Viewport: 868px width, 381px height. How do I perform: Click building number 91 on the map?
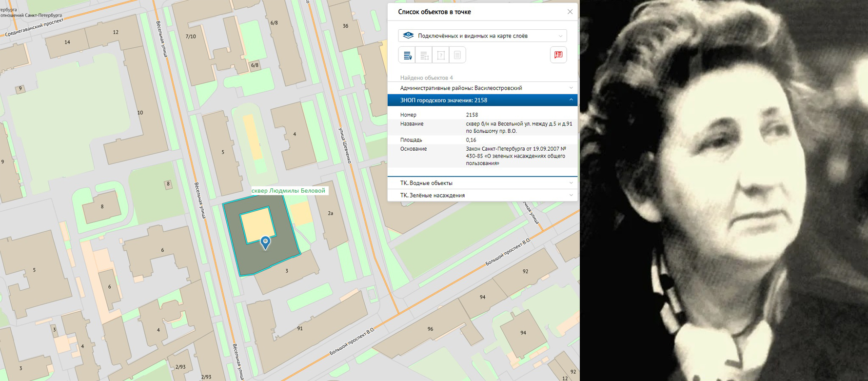[x=300, y=328]
